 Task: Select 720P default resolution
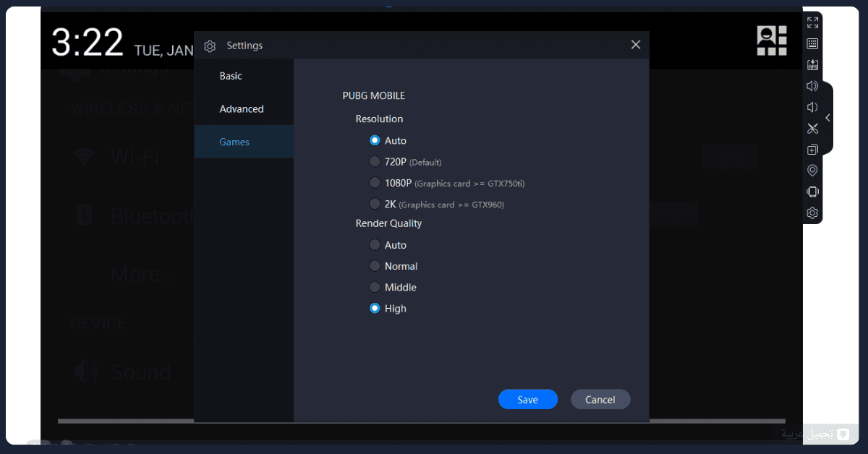pos(405,162)
